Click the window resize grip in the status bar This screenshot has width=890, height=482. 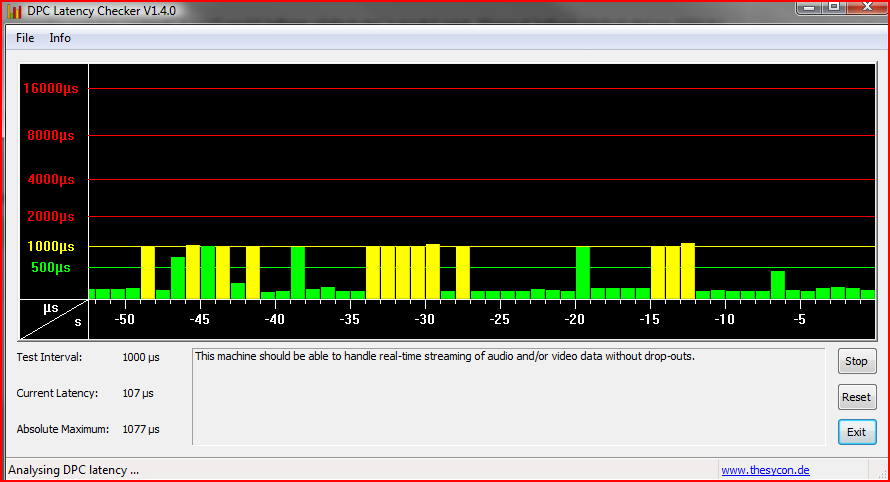coord(881,473)
